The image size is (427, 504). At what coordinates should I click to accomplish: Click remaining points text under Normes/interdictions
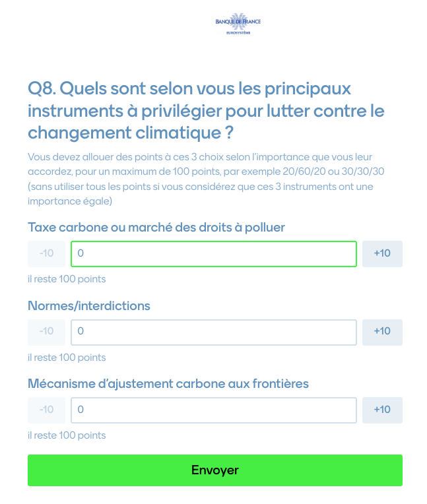point(67,358)
